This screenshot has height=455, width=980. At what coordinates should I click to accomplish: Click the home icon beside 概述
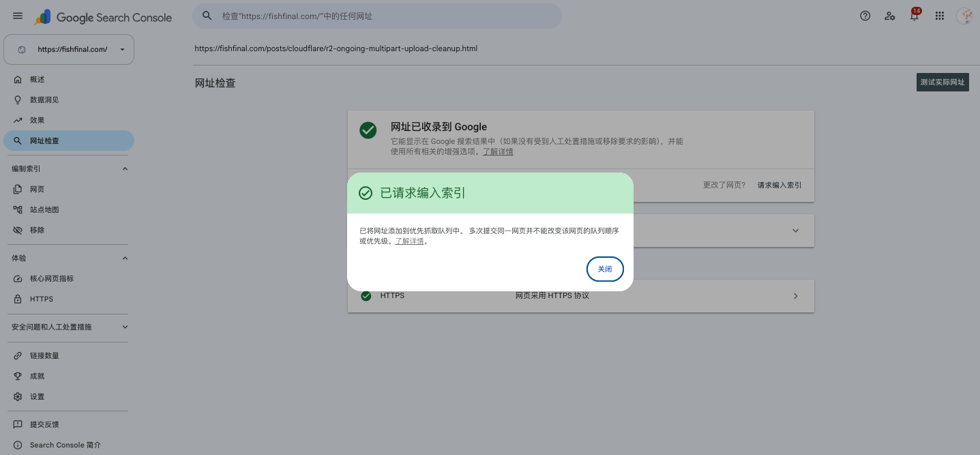click(18, 80)
